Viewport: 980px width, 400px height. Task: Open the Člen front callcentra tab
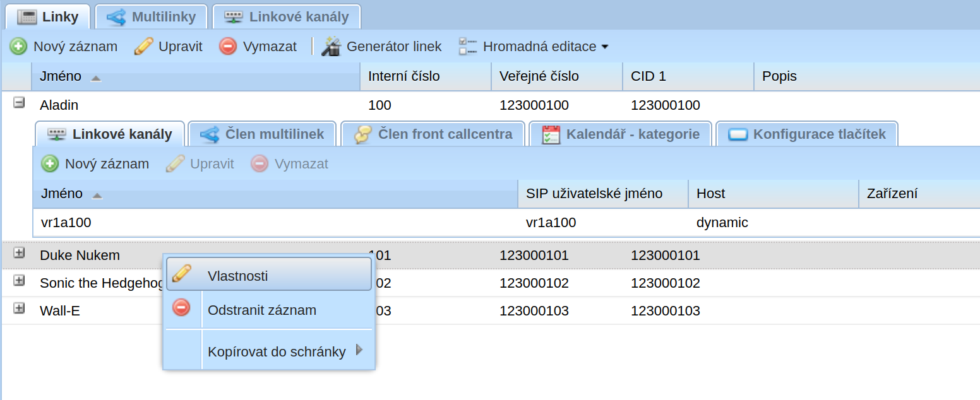(x=433, y=134)
